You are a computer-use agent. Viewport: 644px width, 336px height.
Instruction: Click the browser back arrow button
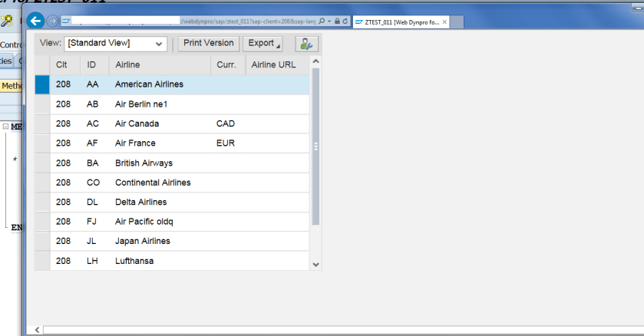click(36, 21)
